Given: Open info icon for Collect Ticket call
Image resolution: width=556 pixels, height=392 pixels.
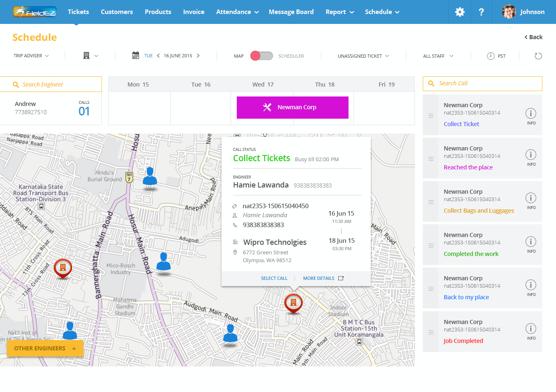Looking at the screenshot, I should point(531,113).
